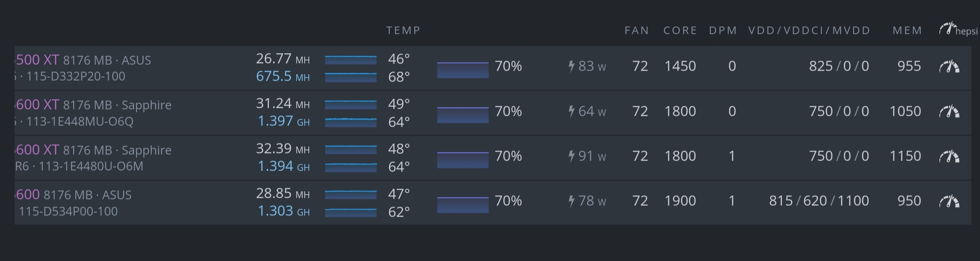The height and width of the screenshot is (261, 980).
Task: Open tuning icon for the 500 XT ASUS row
Action: click(949, 67)
